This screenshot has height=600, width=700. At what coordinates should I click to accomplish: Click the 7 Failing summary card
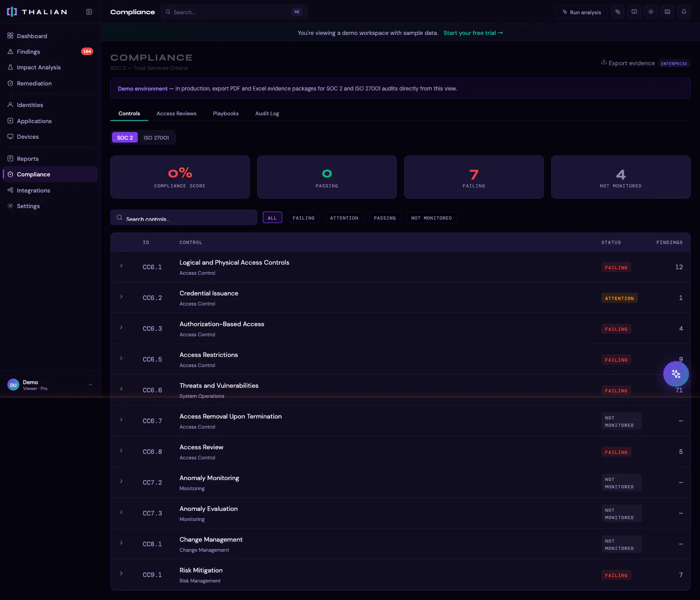(x=474, y=177)
